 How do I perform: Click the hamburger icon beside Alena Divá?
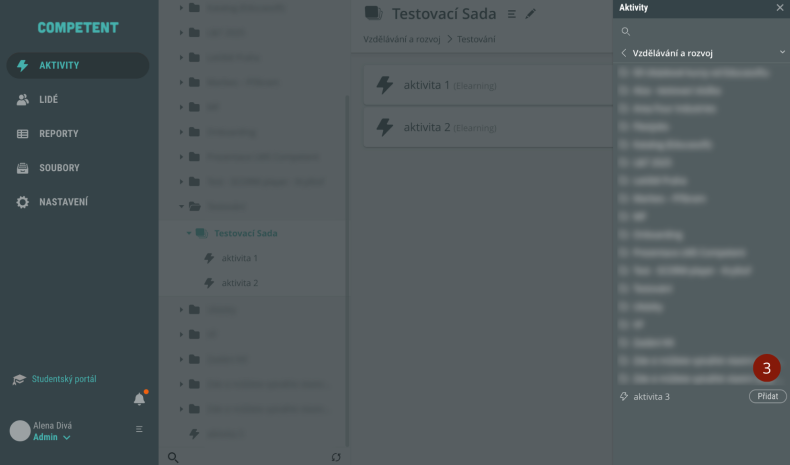(x=139, y=429)
